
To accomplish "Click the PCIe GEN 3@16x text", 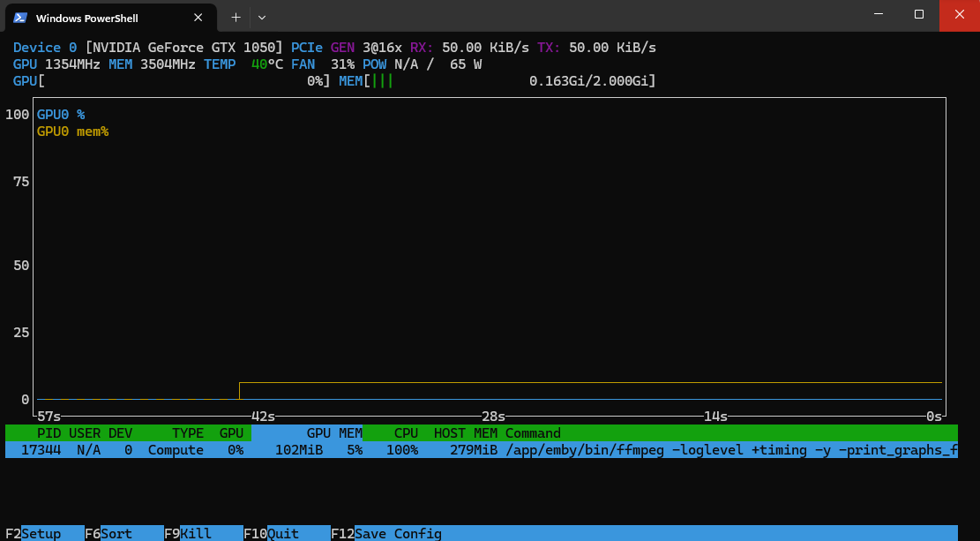I will [347, 48].
